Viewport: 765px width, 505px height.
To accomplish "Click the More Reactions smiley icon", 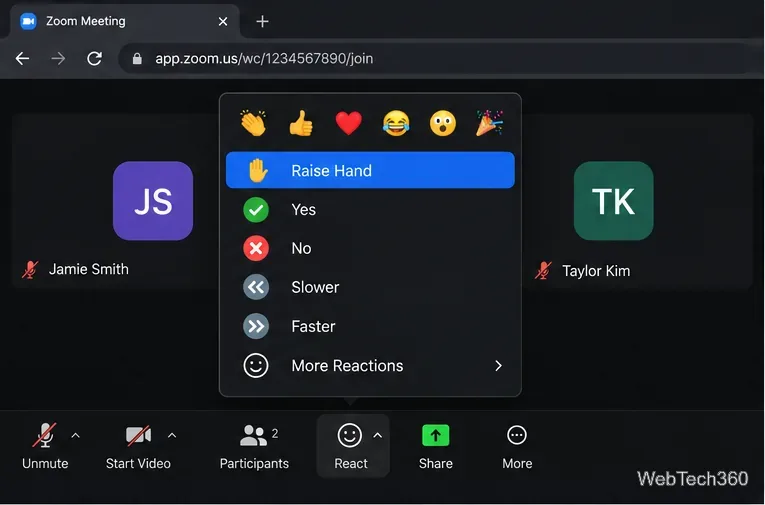I will pyautogui.click(x=256, y=365).
